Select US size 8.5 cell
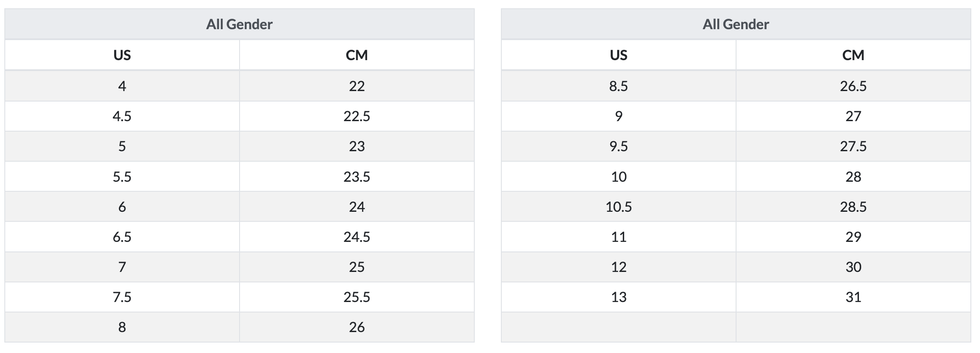 click(x=618, y=86)
